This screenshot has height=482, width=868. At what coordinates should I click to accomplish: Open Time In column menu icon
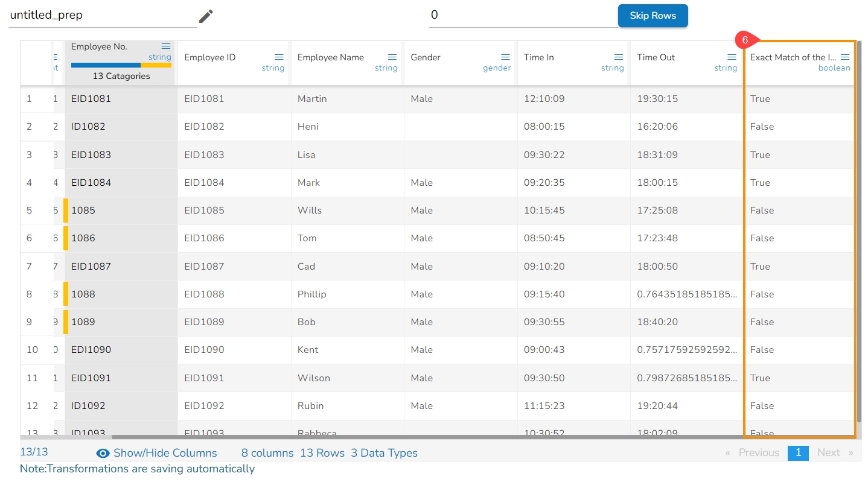tap(619, 57)
